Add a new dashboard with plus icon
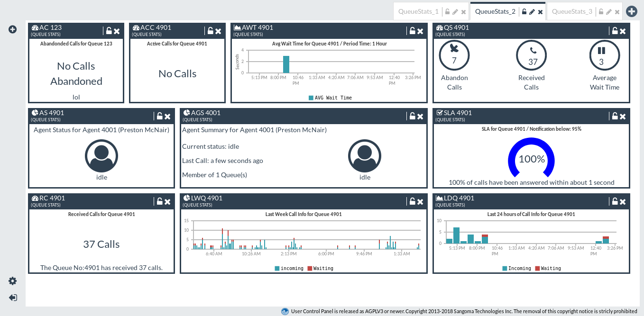Screen dimensions: 644x316 (x=631, y=11)
